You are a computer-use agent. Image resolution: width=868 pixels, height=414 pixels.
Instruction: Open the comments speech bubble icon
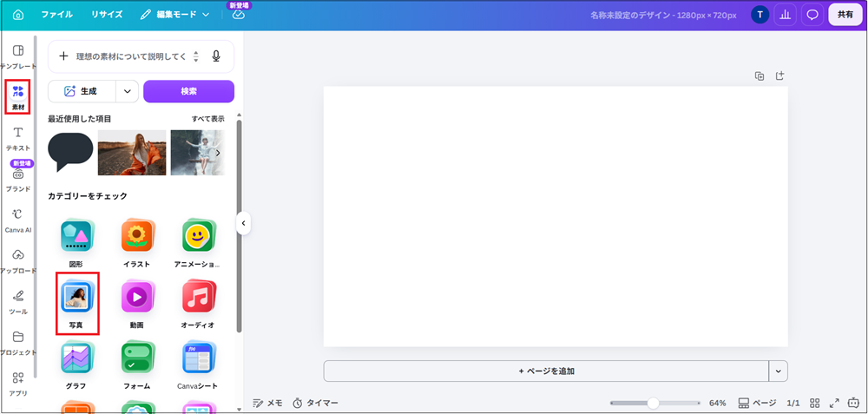pyautogui.click(x=812, y=15)
